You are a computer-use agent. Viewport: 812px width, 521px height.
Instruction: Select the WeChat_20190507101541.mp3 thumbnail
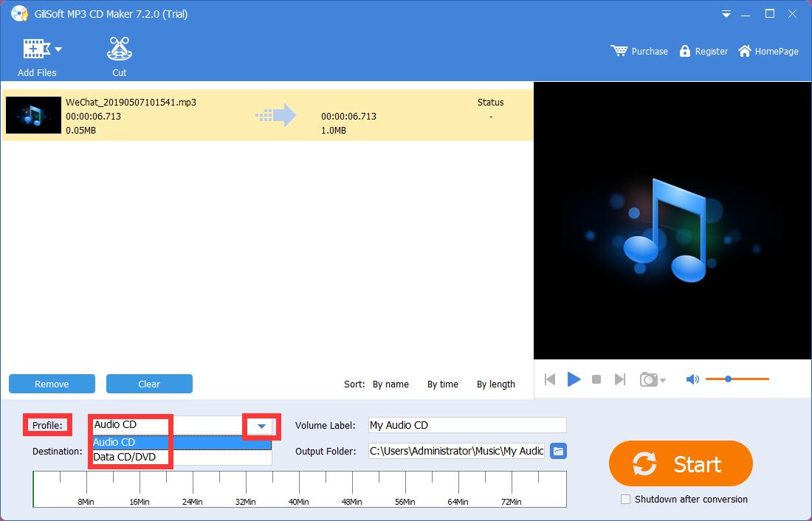pos(33,115)
